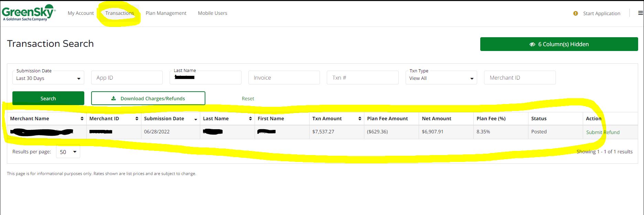The width and height of the screenshot is (644, 215).
Task: Sort by Merchant Name column arrows
Action: click(82, 119)
